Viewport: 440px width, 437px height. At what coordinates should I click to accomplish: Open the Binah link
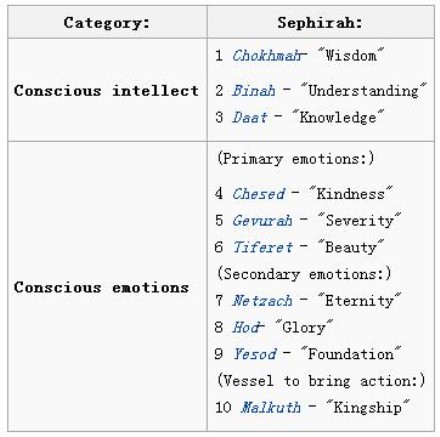coord(254,91)
